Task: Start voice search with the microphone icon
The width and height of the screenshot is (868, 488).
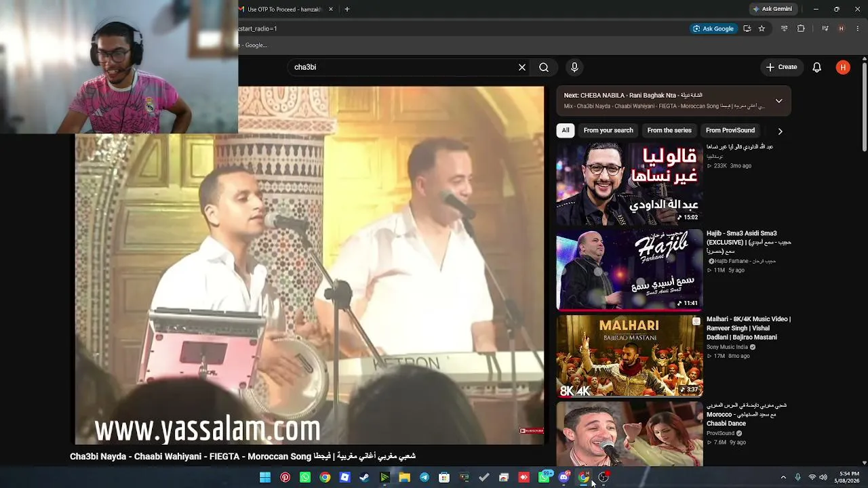Action: pyautogui.click(x=574, y=67)
